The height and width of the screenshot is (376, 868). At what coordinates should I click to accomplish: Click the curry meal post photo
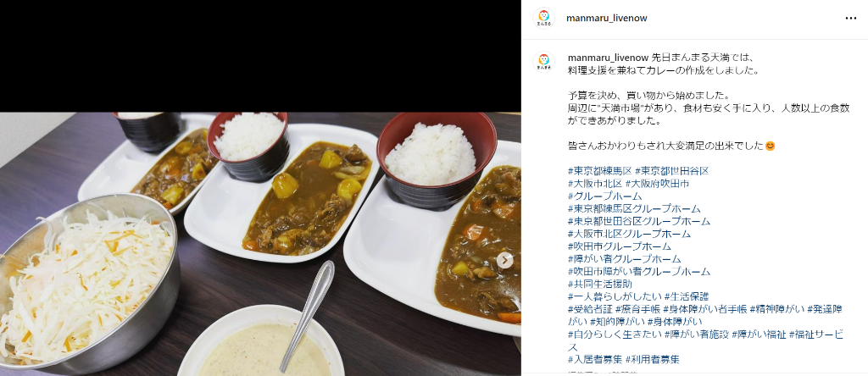(260, 244)
